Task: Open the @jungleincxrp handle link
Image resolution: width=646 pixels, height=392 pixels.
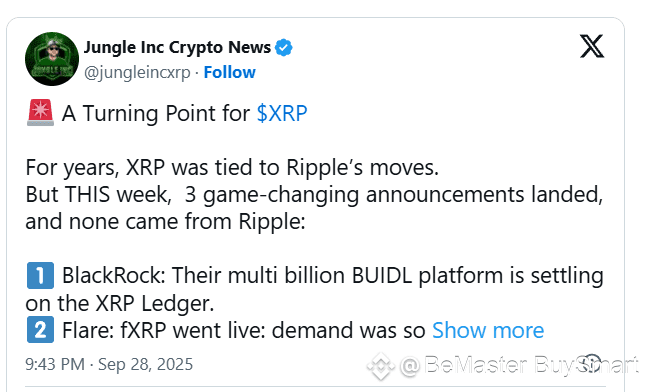Action: point(137,73)
